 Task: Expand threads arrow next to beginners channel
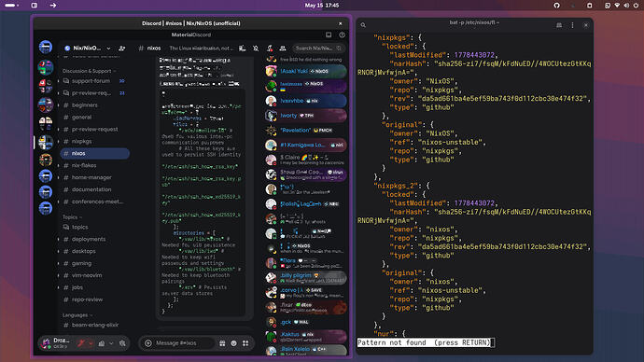[58, 105]
